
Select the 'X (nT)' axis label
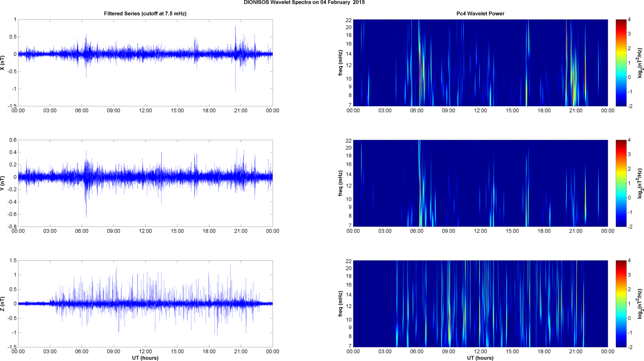point(3,63)
